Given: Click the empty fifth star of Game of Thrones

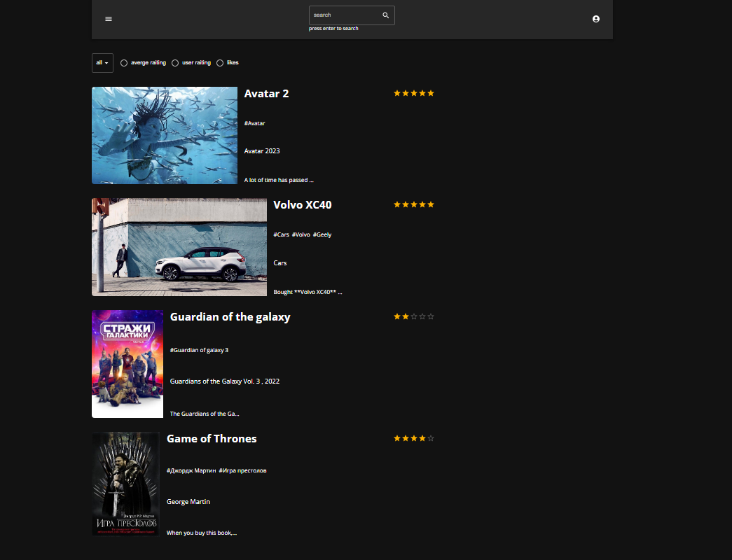Looking at the screenshot, I should tap(430, 439).
